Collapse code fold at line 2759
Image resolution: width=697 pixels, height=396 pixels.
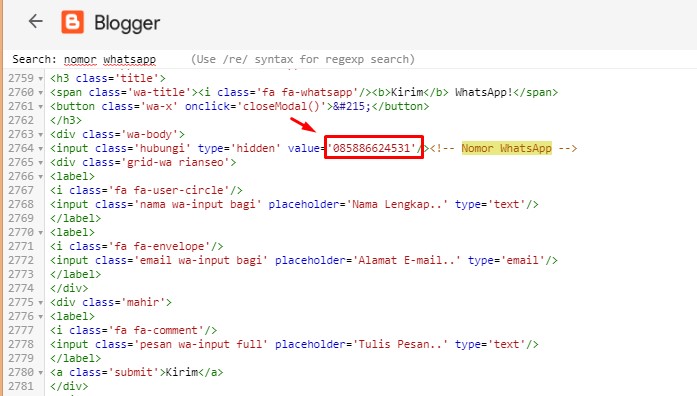(x=40, y=79)
